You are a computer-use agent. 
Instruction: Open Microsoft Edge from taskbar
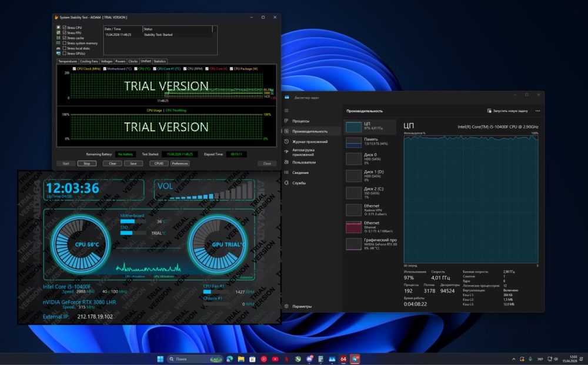point(229,359)
